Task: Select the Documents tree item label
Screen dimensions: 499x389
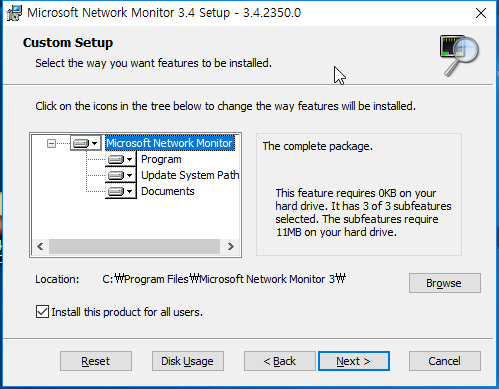Action: [x=168, y=191]
